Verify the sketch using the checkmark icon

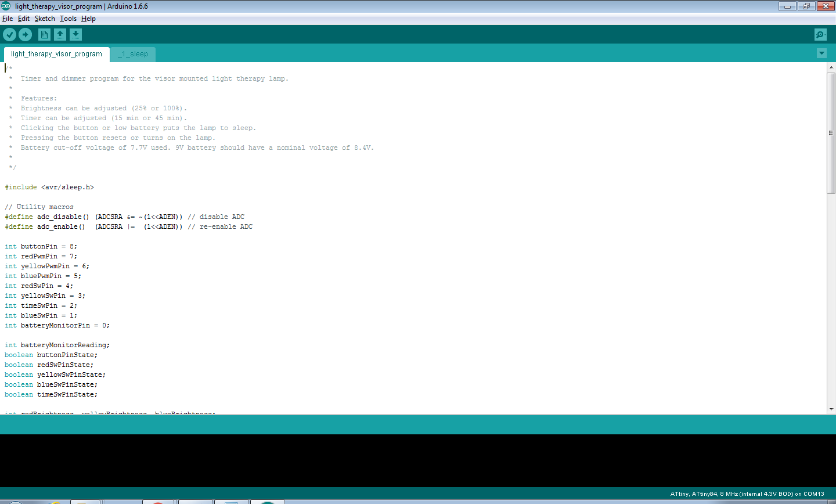click(9, 34)
